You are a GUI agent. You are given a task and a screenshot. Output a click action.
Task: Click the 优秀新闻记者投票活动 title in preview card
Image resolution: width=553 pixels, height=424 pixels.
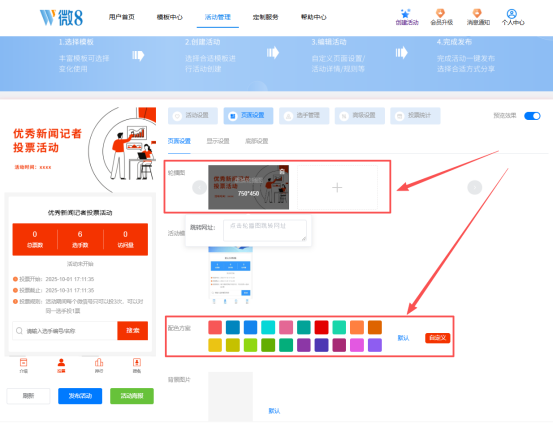[x=80, y=213]
